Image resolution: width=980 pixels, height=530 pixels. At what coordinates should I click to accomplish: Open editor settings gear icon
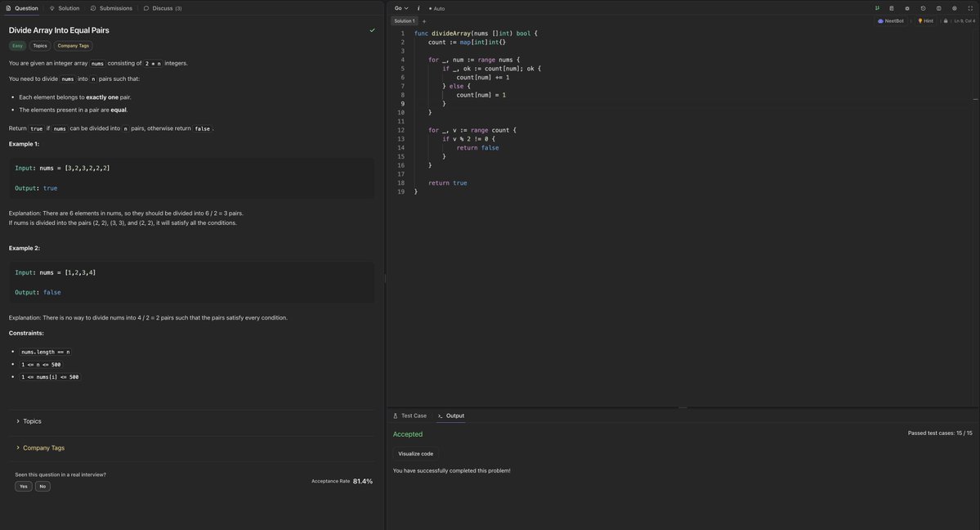[x=907, y=8]
